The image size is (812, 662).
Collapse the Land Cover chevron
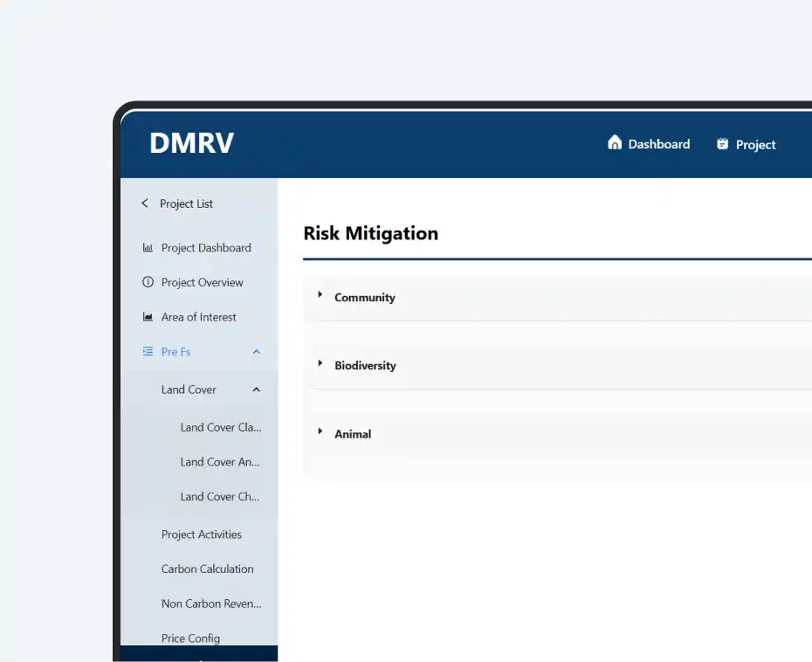click(257, 390)
